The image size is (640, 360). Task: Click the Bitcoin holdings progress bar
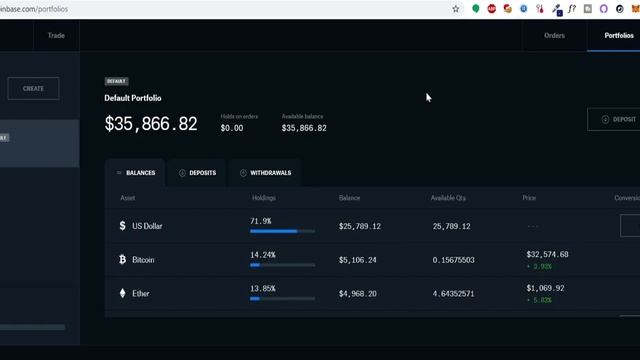click(282, 265)
